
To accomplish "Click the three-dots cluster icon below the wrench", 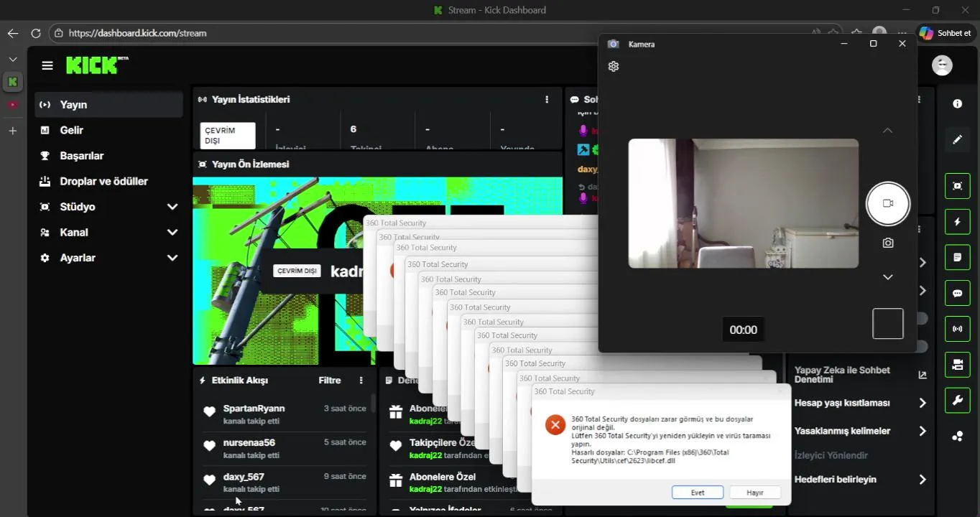I will pos(957,436).
